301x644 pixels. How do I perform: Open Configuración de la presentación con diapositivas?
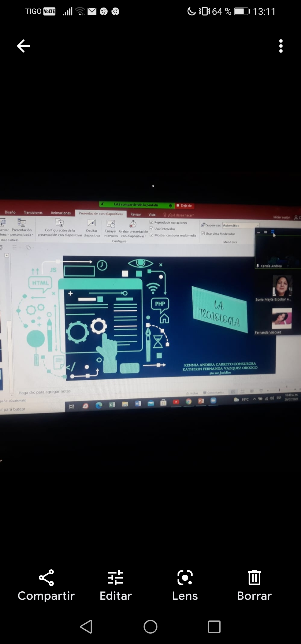tap(60, 223)
